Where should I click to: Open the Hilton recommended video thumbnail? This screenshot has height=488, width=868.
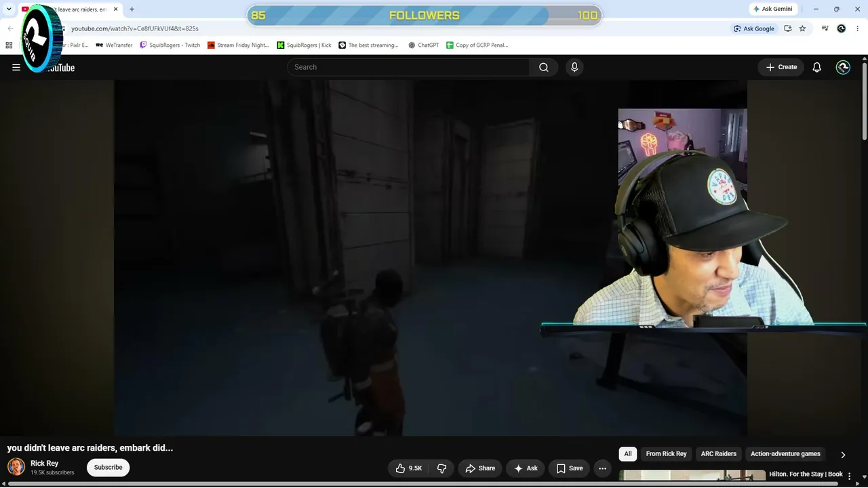[x=692, y=476]
